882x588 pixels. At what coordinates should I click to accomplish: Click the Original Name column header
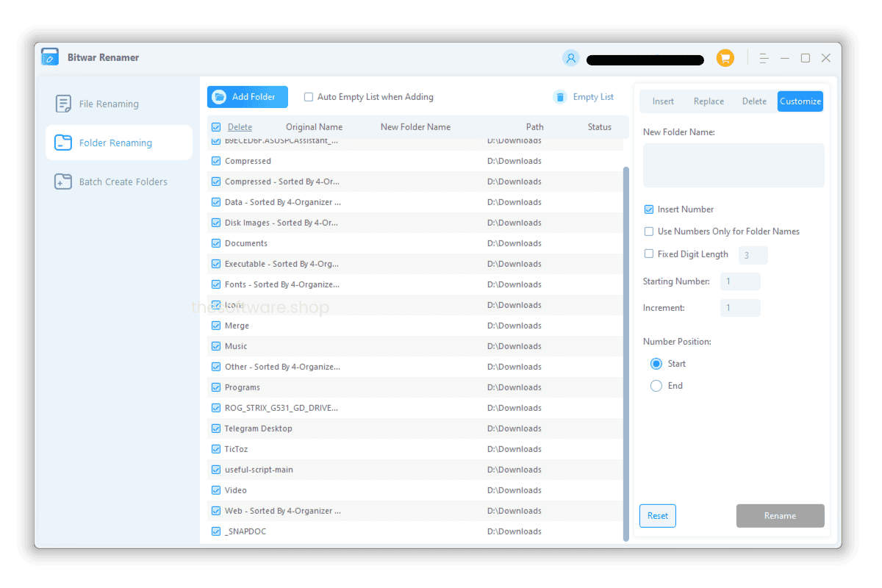(314, 127)
